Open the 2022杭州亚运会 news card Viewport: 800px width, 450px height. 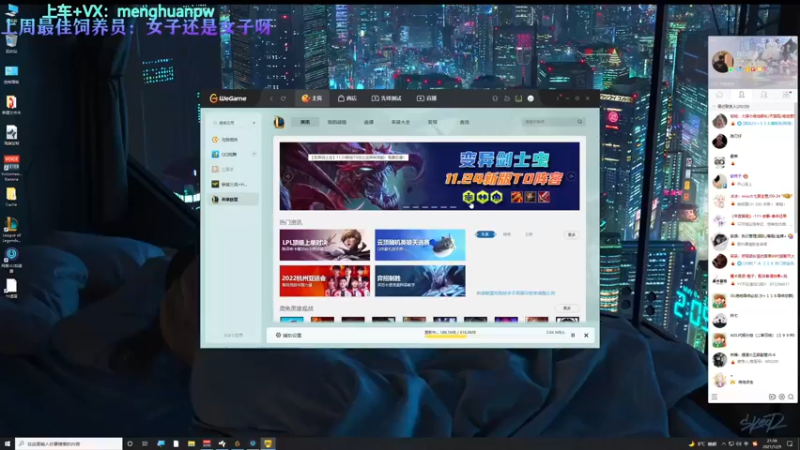pyautogui.click(x=324, y=281)
